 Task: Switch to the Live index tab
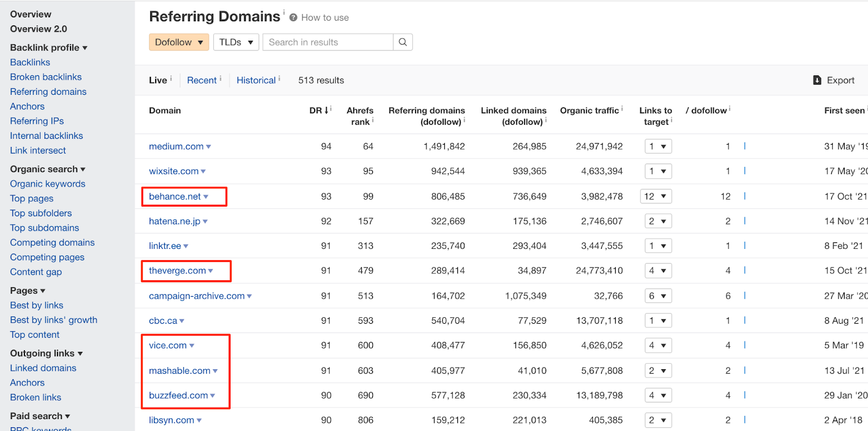158,80
